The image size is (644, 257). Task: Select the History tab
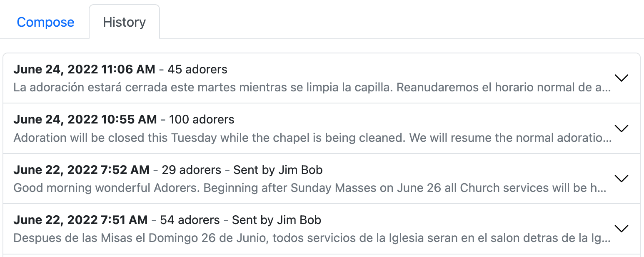(124, 22)
